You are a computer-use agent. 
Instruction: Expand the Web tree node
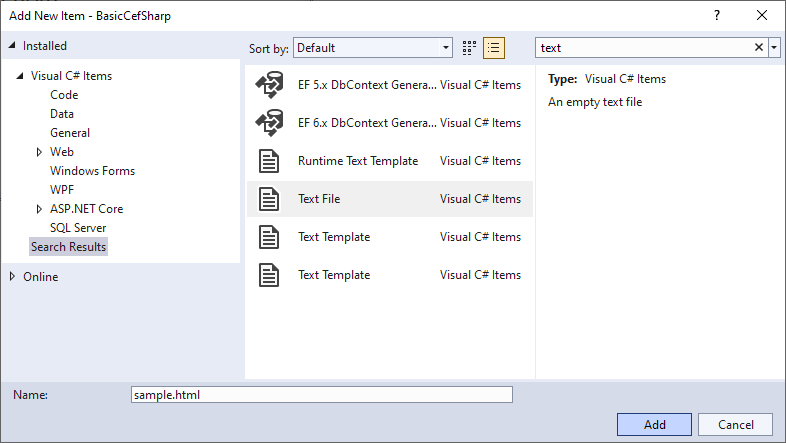[x=39, y=152]
